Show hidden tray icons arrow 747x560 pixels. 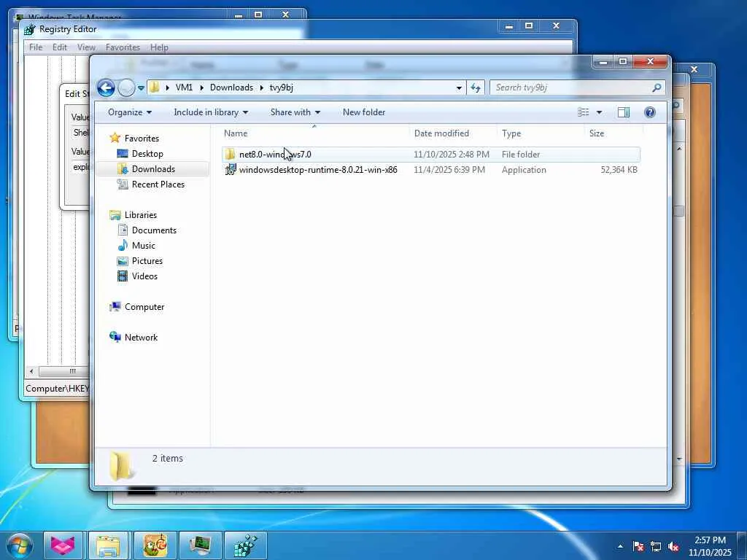point(620,546)
